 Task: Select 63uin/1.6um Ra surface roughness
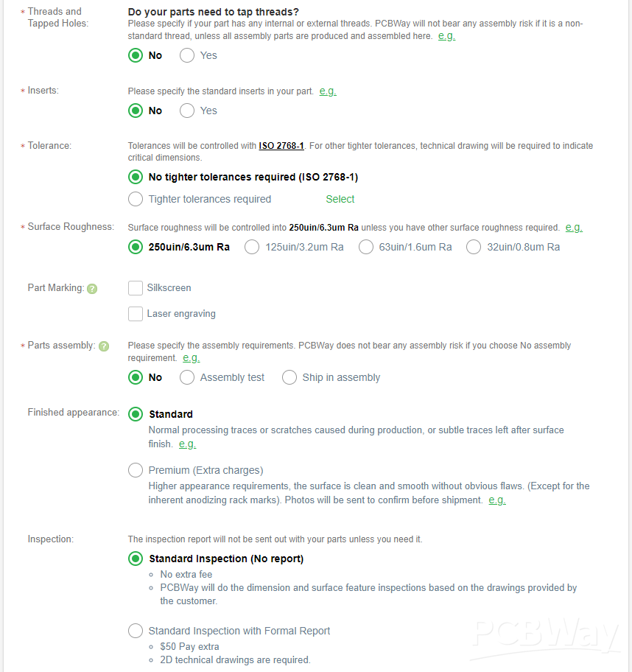(x=366, y=247)
